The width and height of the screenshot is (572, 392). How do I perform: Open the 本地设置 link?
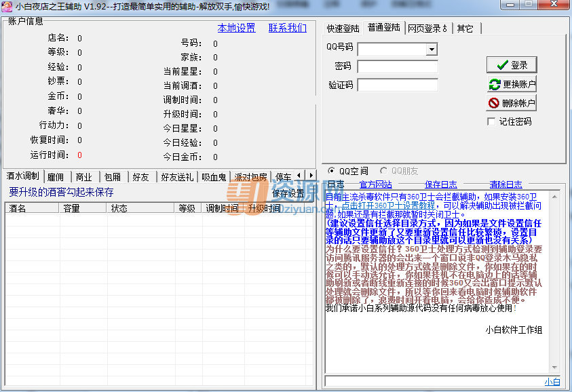coord(236,28)
